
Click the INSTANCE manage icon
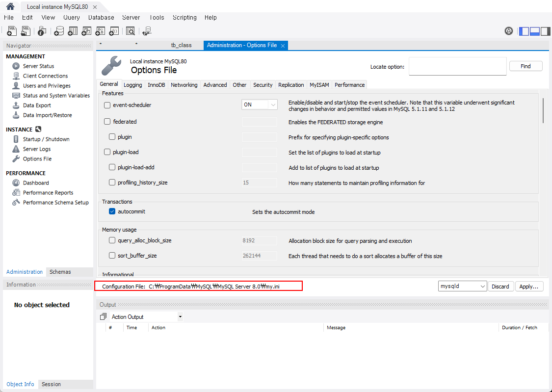click(x=38, y=130)
